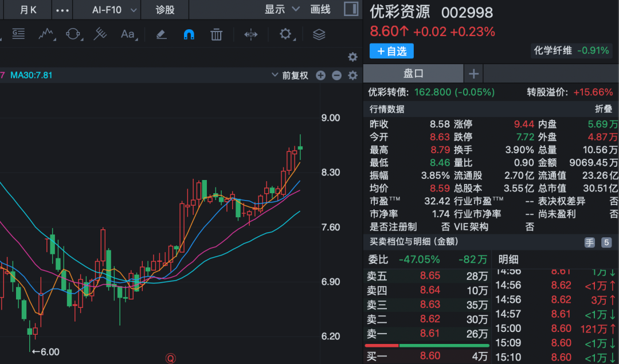The image size is (619, 364).
Task: Click the +自选 add to watchlist button
Action: [391, 51]
